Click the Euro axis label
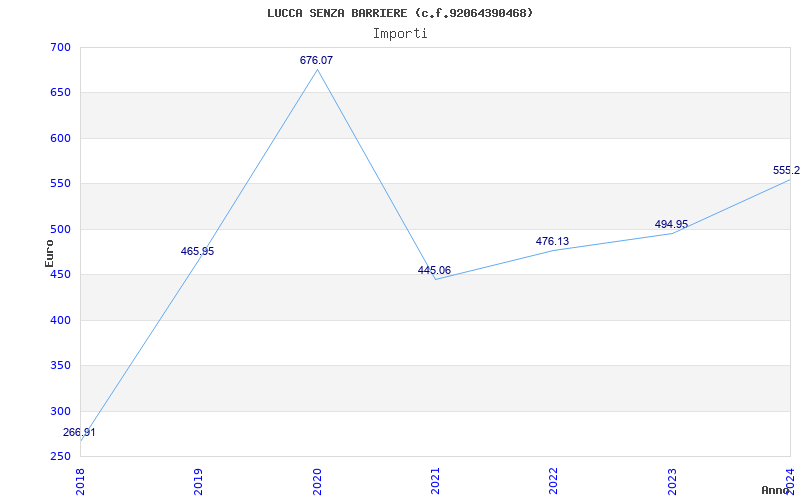Viewport: 800px width, 500px height. [49, 254]
